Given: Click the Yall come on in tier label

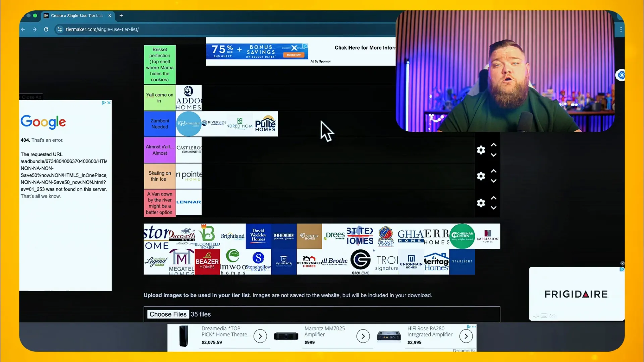Looking at the screenshot, I should pyautogui.click(x=160, y=98).
